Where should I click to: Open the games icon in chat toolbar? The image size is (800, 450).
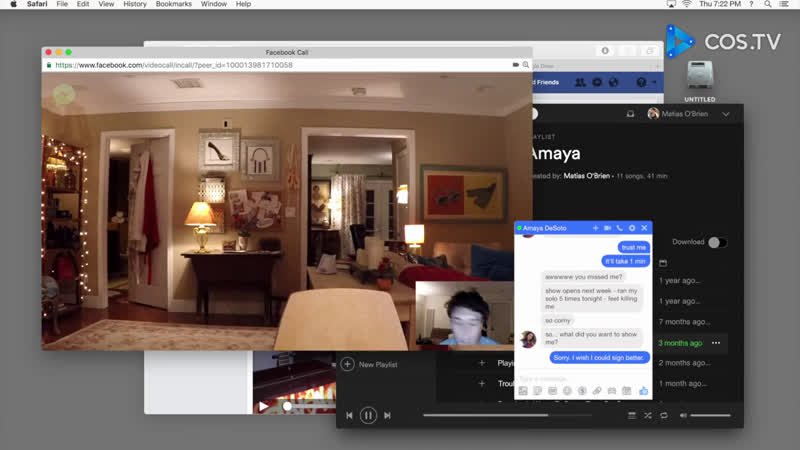click(612, 391)
